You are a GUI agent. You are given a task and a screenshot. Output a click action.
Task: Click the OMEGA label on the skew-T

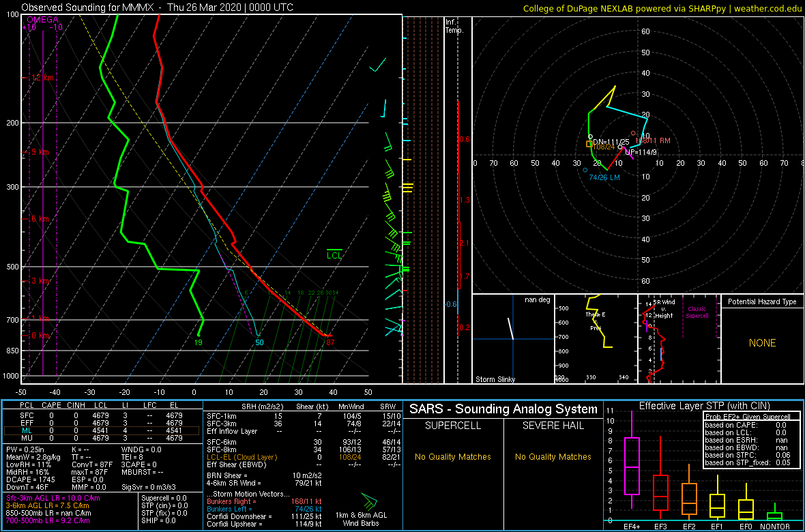[42, 20]
